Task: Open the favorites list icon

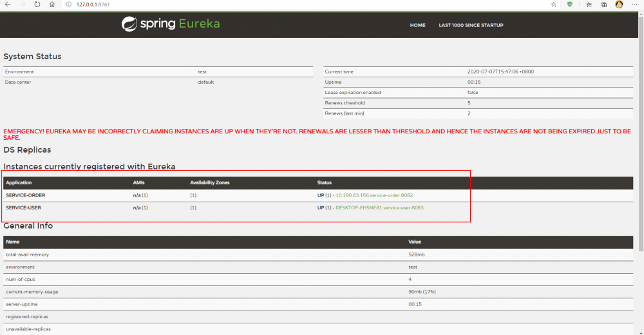Action: pyautogui.click(x=589, y=5)
